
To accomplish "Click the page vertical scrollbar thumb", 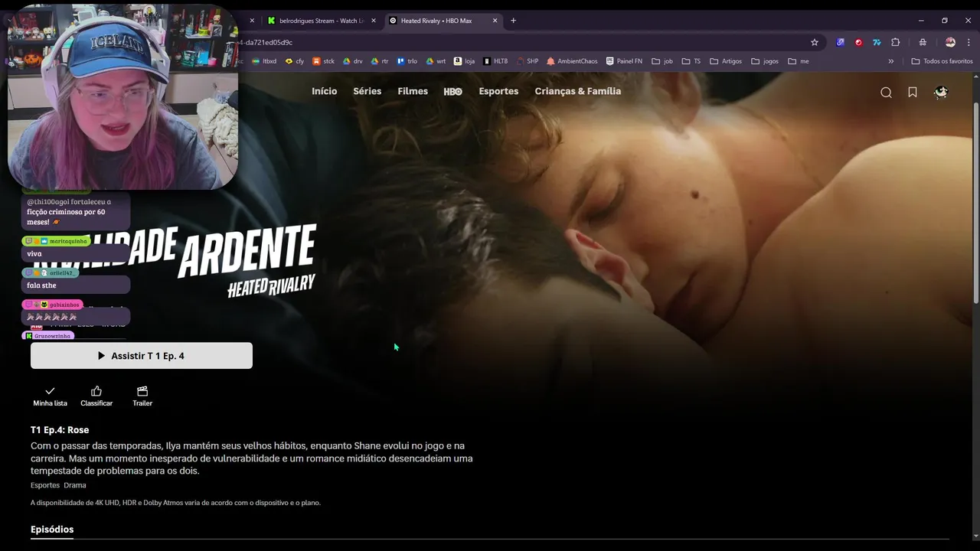I will pos(975,203).
